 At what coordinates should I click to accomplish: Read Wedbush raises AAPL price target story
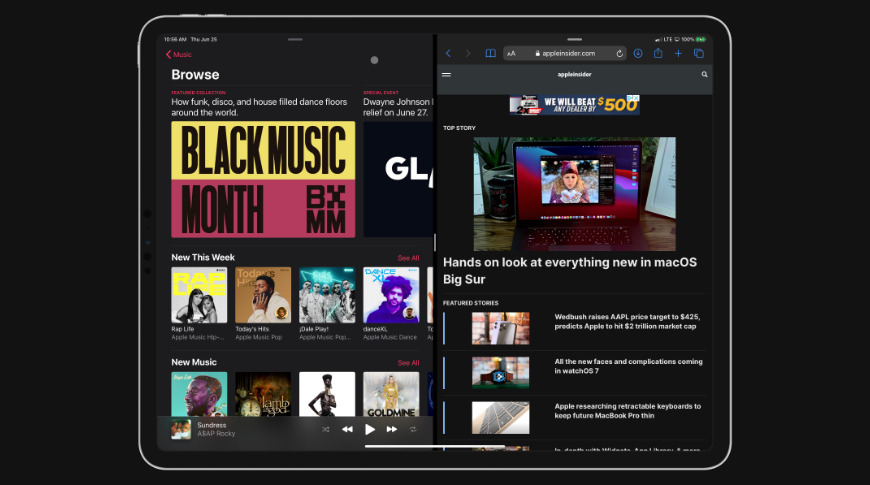click(627, 322)
